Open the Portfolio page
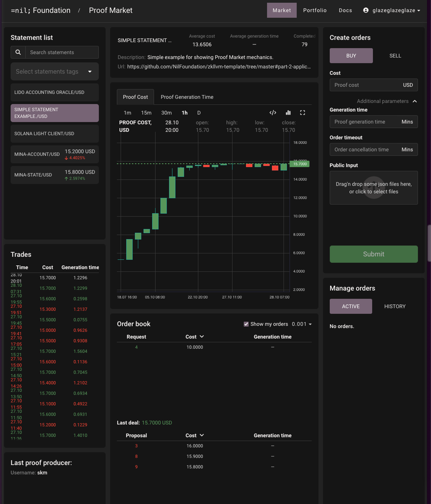This screenshot has width=431, height=504. pyautogui.click(x=315, y=10)
